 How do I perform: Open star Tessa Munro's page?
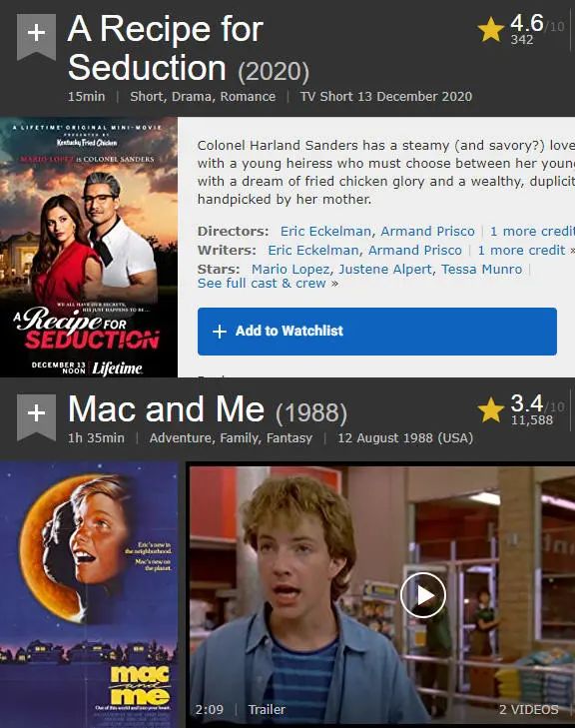[x=481, y=270]
